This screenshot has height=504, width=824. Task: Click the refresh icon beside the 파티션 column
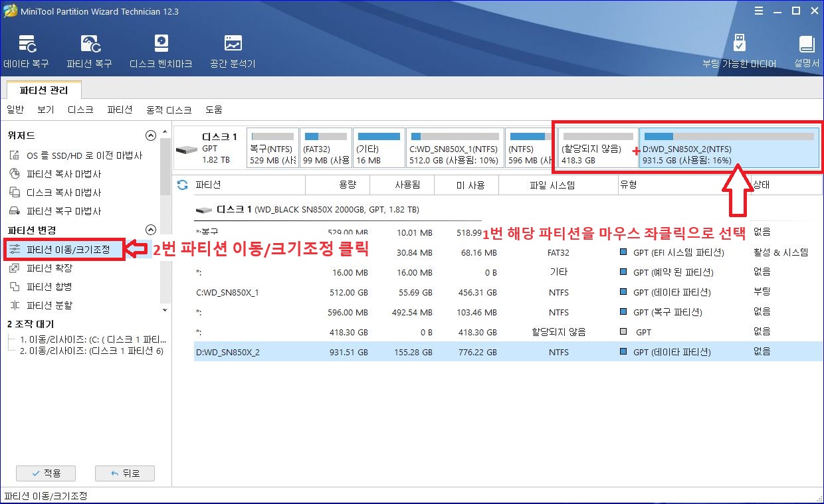point(183,185)
